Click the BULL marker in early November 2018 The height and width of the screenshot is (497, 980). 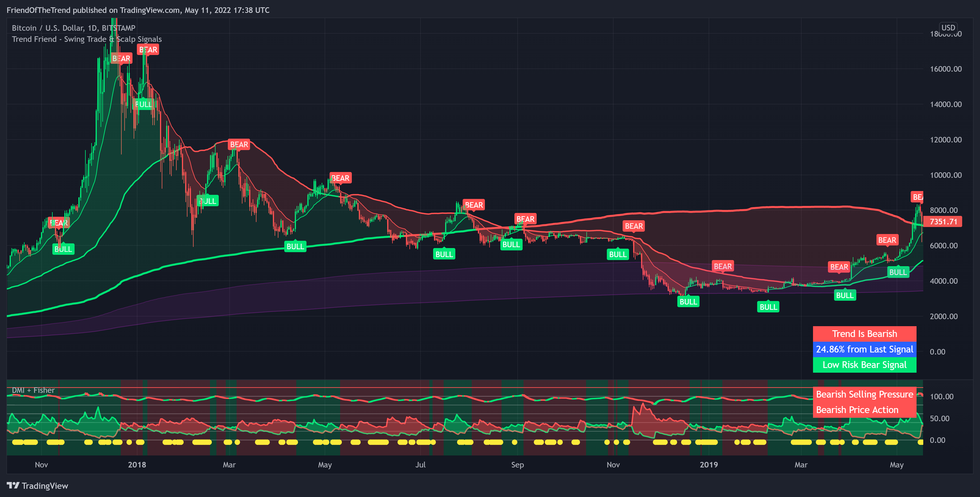click(x=618, y=254)
